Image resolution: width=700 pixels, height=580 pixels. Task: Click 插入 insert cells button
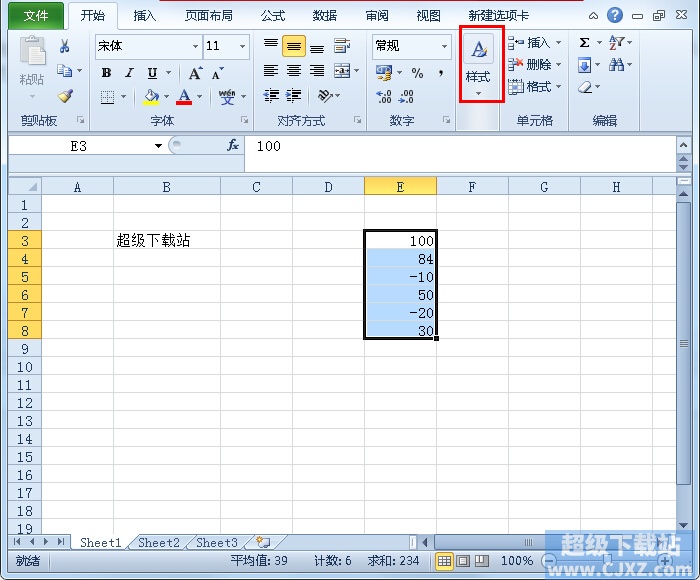tap(535, 43)
